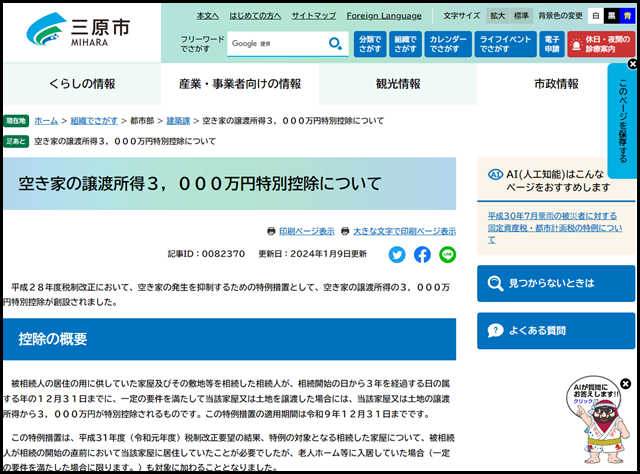
Task: Open 大きな文字で印刷ページ表示 link
Action: pyautogui.click(x=404, y=231)
